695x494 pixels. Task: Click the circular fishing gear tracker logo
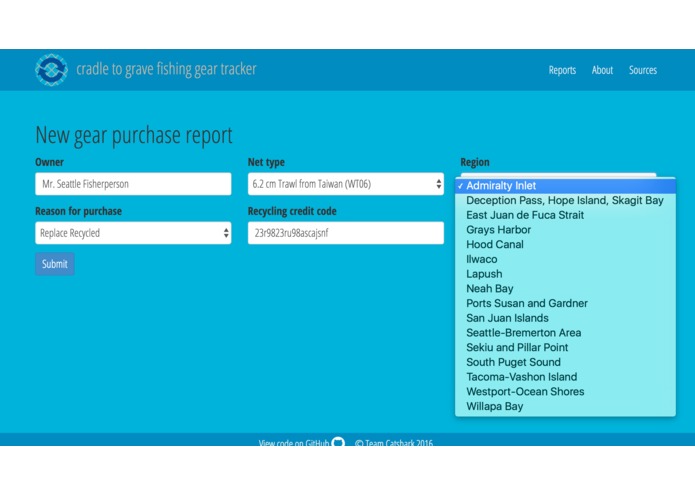point(51,70)
